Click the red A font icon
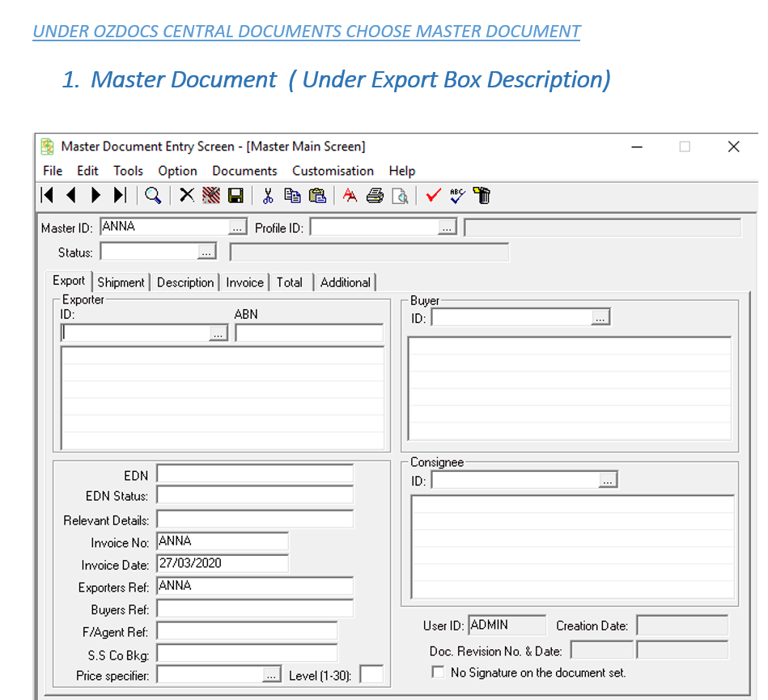768x700 pixels. click(350, 196)
